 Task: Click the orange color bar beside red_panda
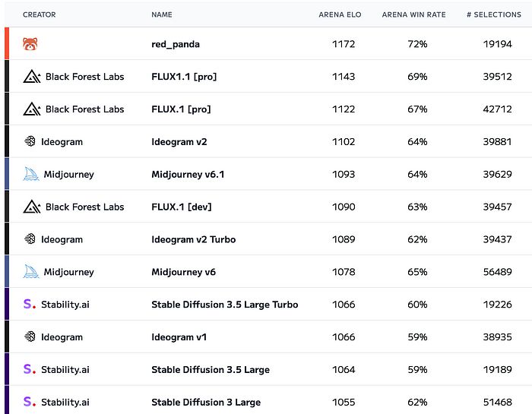pos(7,43)
